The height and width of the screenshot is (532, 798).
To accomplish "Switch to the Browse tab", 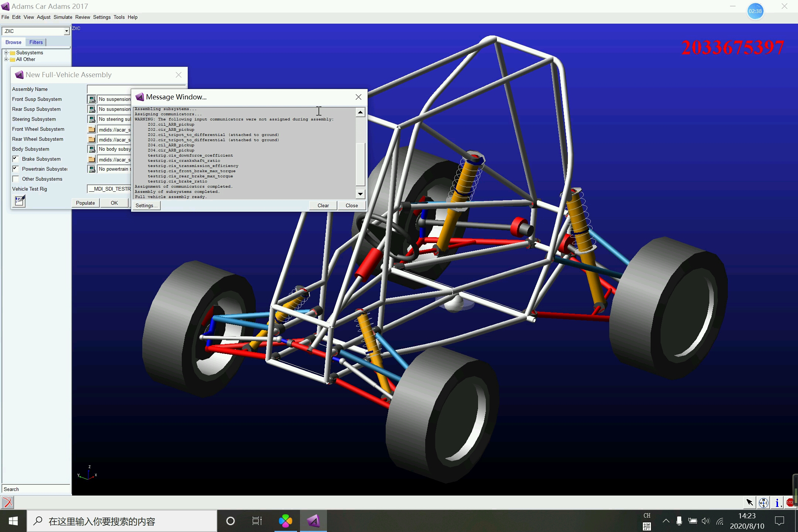I will click(13, 42).
